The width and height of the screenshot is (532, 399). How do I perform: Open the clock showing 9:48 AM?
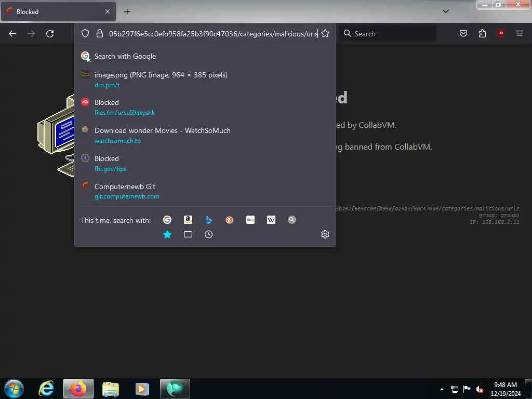pyautogui.click(x=505, y=389)
